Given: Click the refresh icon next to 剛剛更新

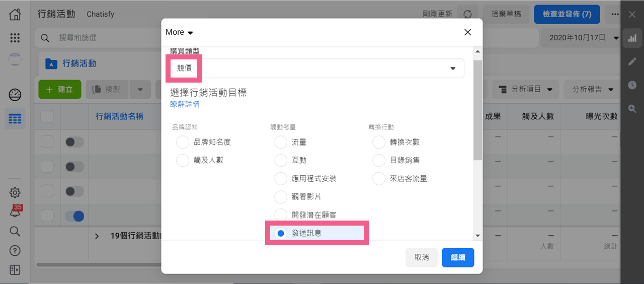Looking at the screenshot, I should tap(467, 15).
